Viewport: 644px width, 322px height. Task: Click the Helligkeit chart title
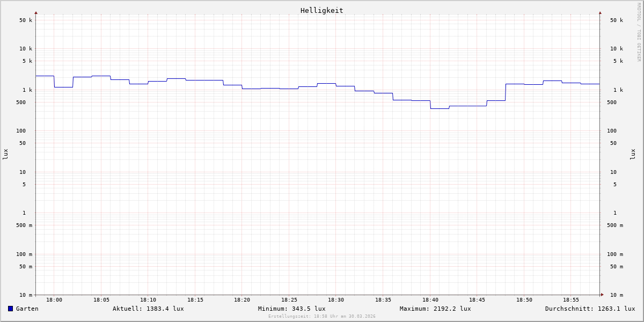(x=321, y=10)
